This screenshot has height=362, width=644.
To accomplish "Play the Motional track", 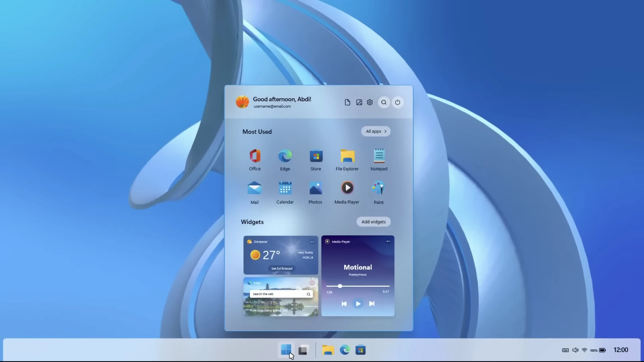I will click(x=358, y=304).
